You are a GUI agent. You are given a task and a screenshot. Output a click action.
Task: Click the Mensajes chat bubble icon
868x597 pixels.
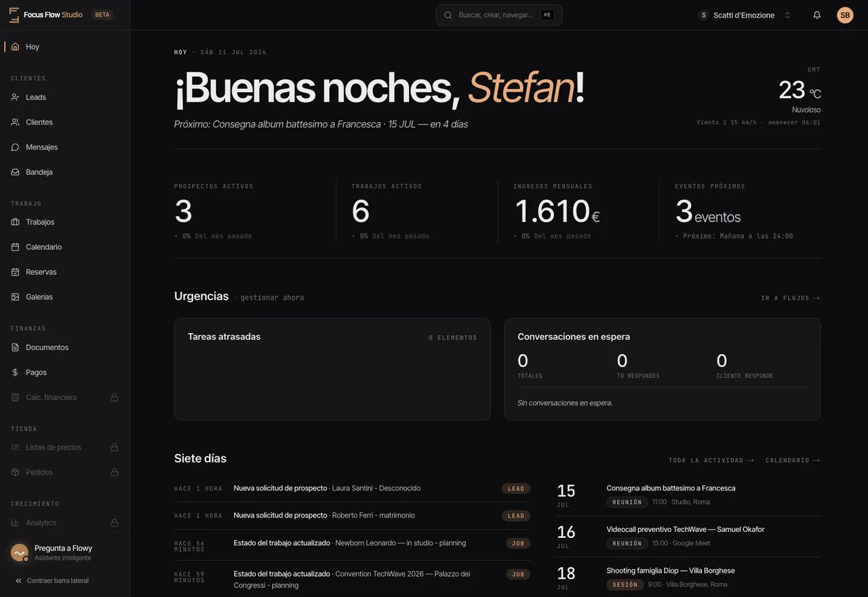15,147
